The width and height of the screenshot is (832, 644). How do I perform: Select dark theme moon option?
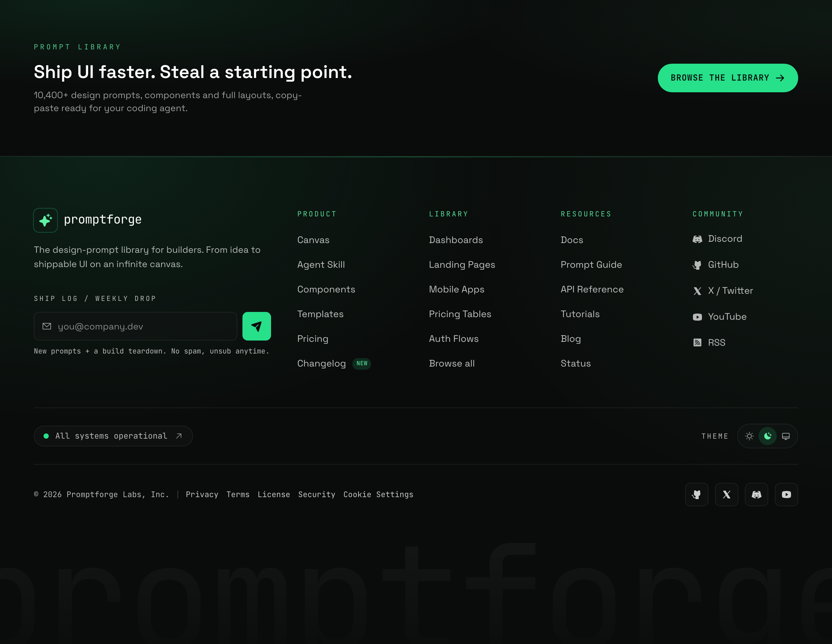coord(768,436)
